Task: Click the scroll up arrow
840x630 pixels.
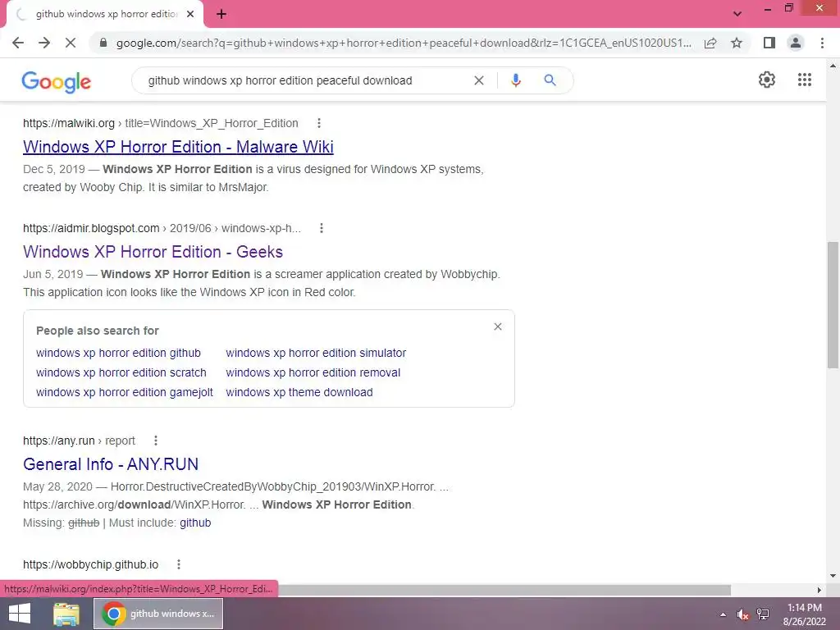Action: coord(833,66)
